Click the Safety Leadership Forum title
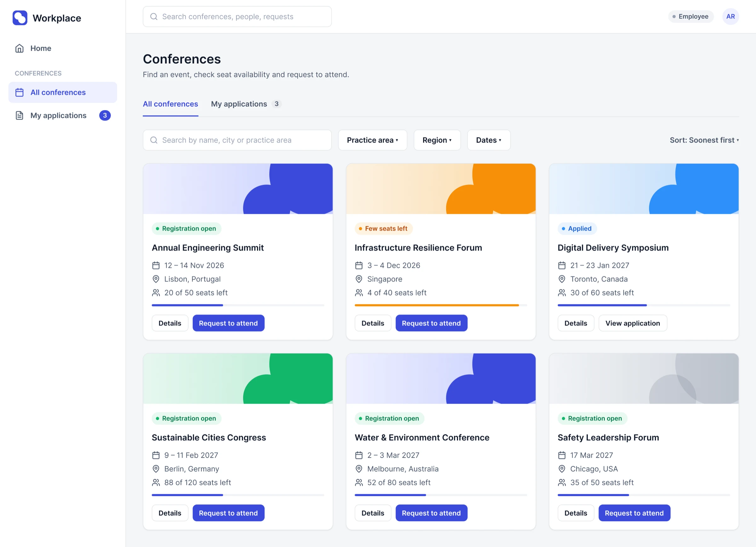The image size is (756, 547). tap(608, 437)
